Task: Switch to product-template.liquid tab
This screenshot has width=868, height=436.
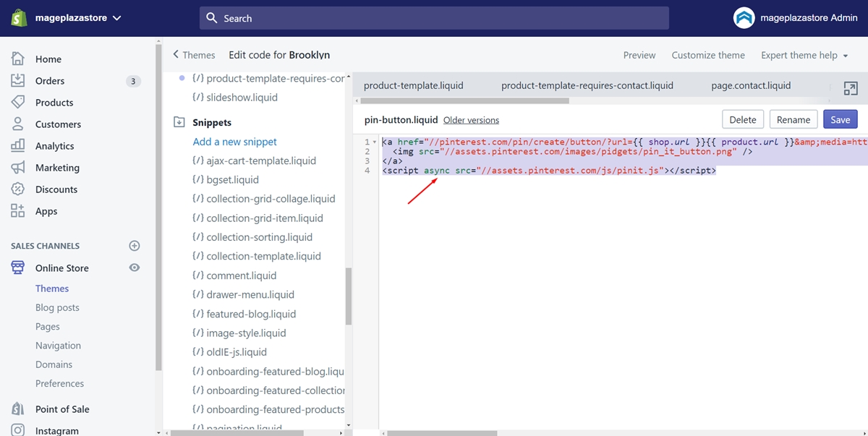Action: click(x=414, y=85)
